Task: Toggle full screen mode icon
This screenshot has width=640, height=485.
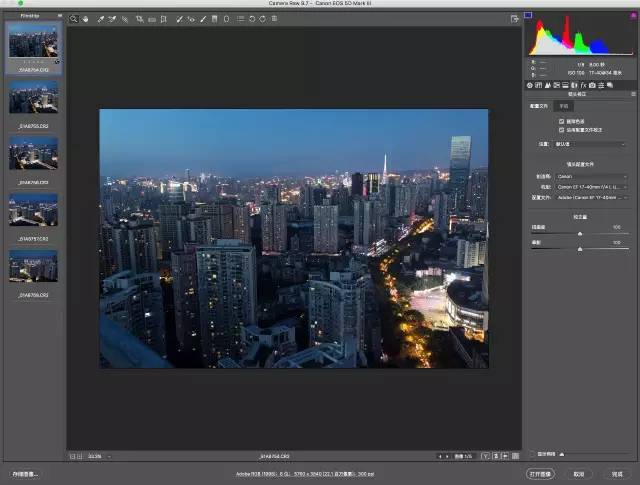Action: point(514,19)
